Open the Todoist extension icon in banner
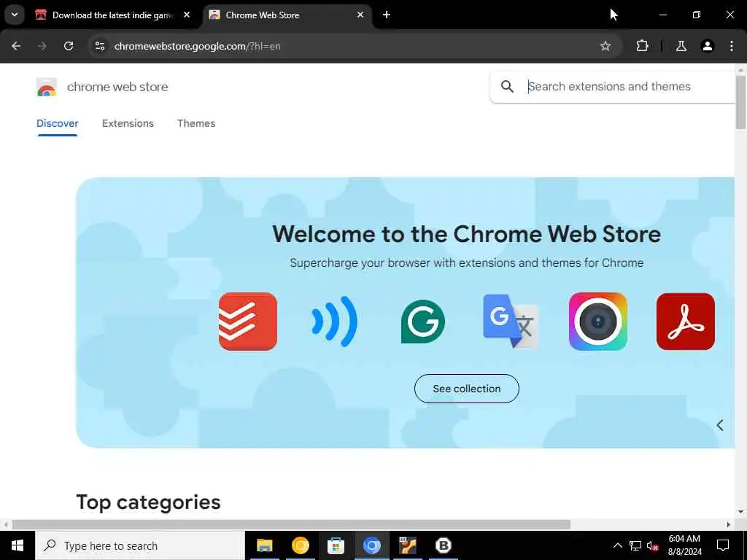Screen dimensions: 747x560 coord(248,322)
